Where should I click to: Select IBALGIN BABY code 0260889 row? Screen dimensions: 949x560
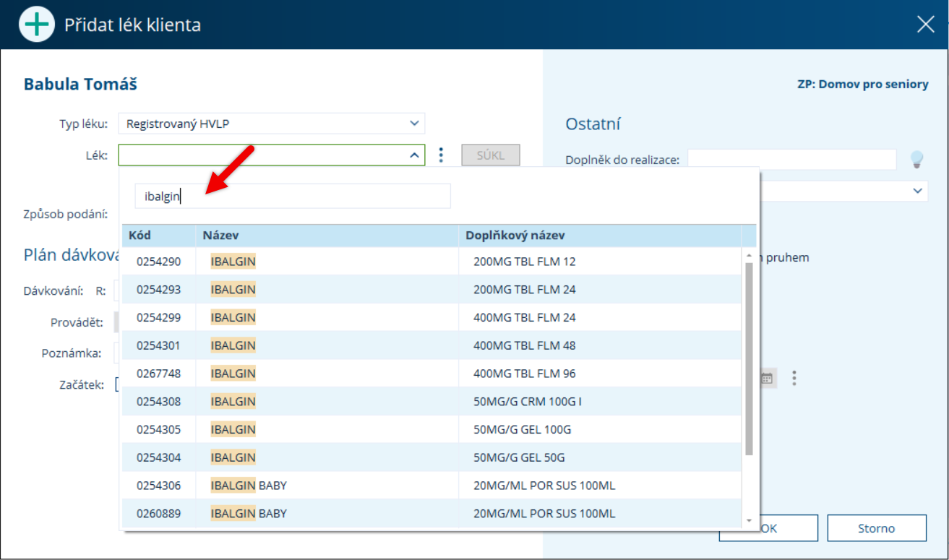point(431,514)
